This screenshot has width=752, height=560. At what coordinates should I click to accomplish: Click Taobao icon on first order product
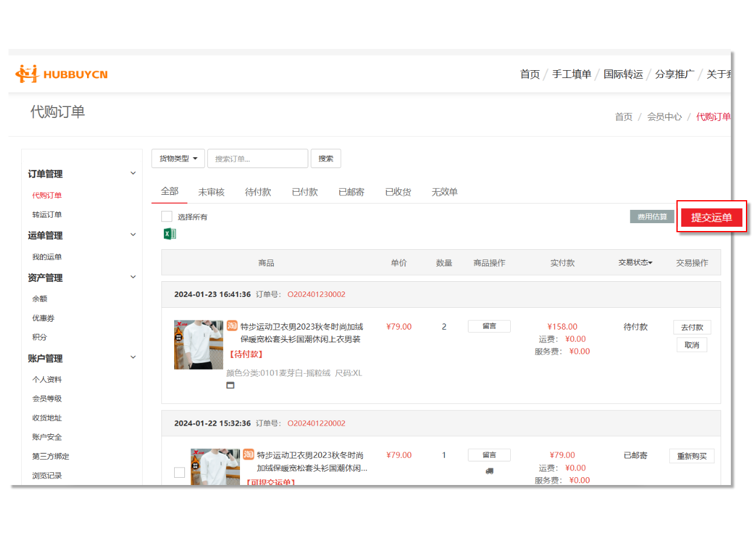[x=232, y=327]
